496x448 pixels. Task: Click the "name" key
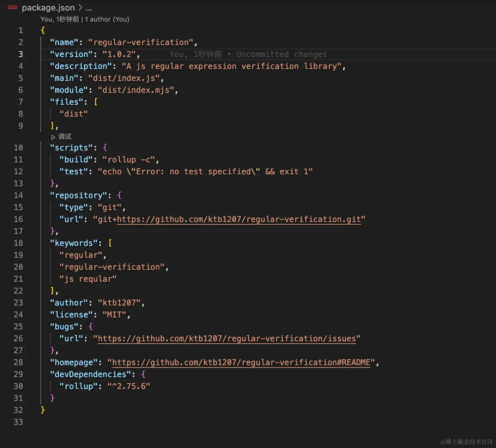[64, 42]
